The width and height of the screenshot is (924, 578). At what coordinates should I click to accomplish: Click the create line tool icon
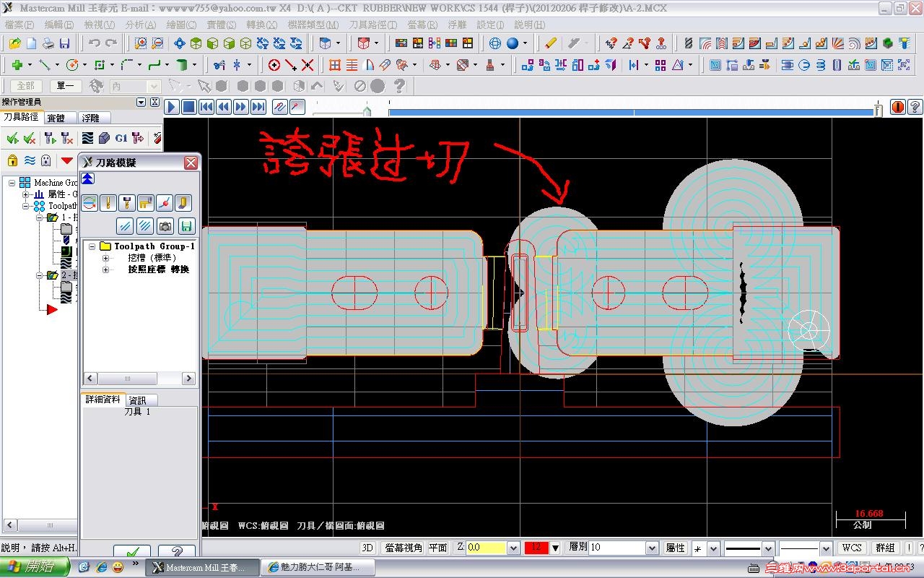(43, 65)
